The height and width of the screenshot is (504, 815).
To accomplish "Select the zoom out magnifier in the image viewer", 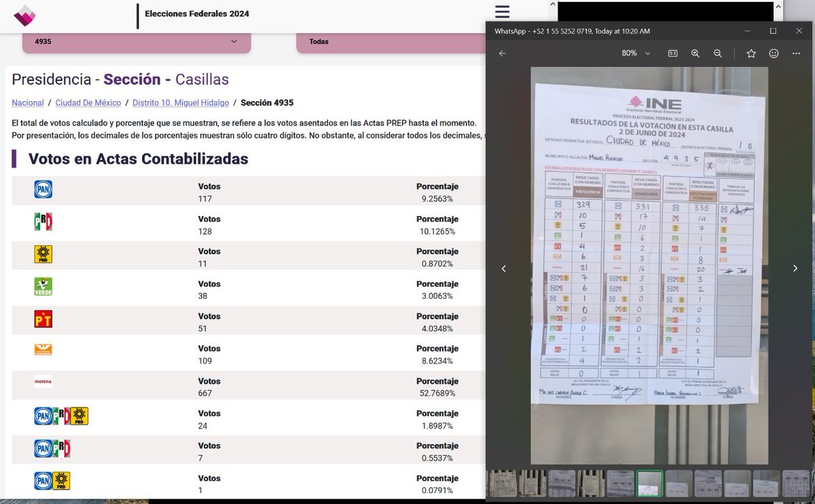I will click(x=718, y=53).
